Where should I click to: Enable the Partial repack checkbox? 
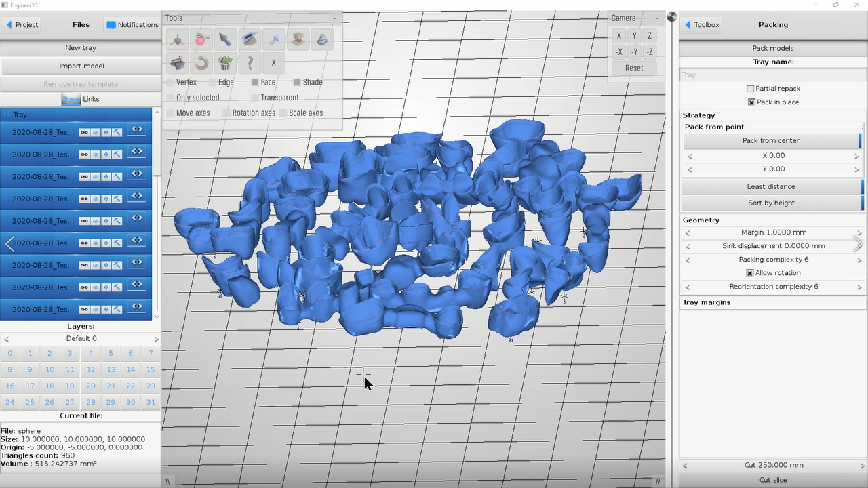[750, 89]
